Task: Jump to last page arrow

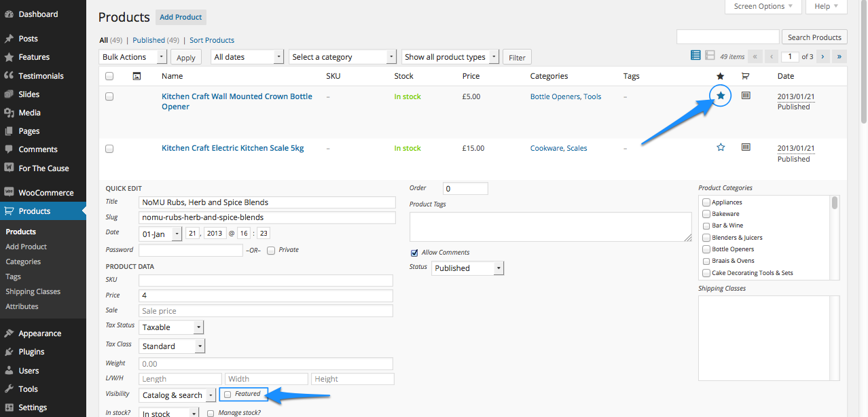Action: click(x=840, y=56)
